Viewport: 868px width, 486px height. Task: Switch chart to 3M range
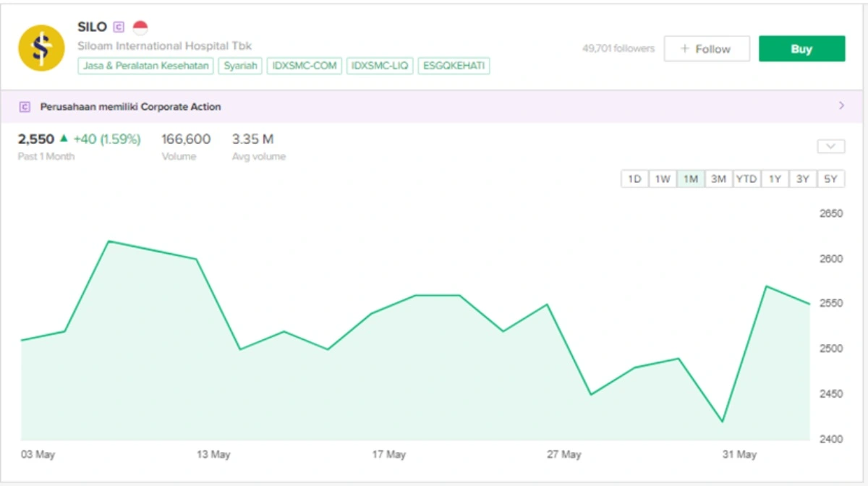click(x=718, y=179)
